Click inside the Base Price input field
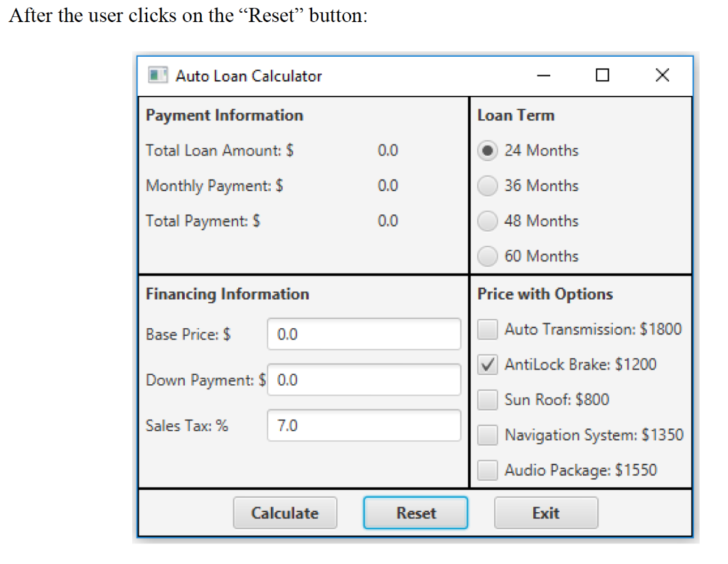This screenshot has height=564, width=728. point(364,334)
